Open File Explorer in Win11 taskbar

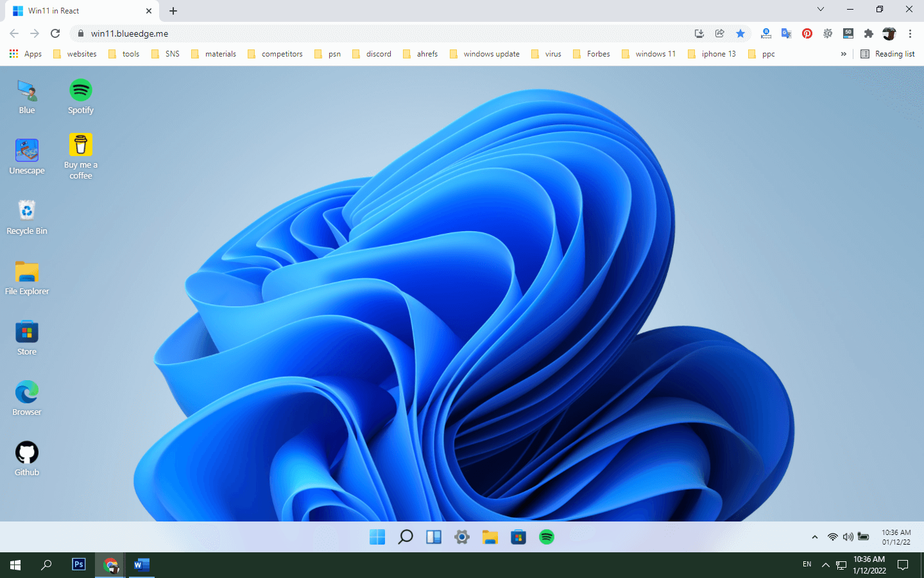point(490,537)
